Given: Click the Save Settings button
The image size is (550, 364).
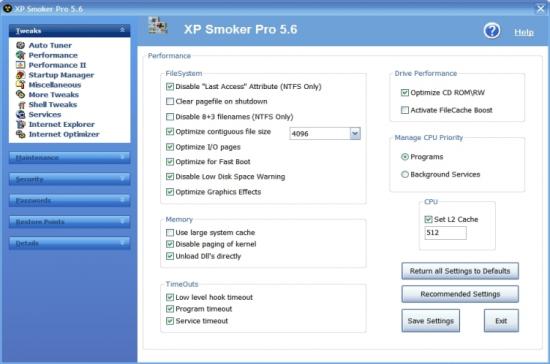Looking at the screenshot, I should (430, 321).
